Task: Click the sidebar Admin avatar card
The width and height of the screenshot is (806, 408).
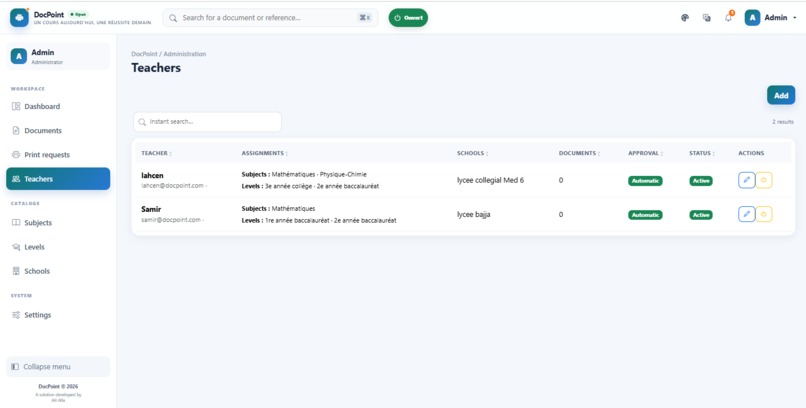Action: tap(58, 56)
